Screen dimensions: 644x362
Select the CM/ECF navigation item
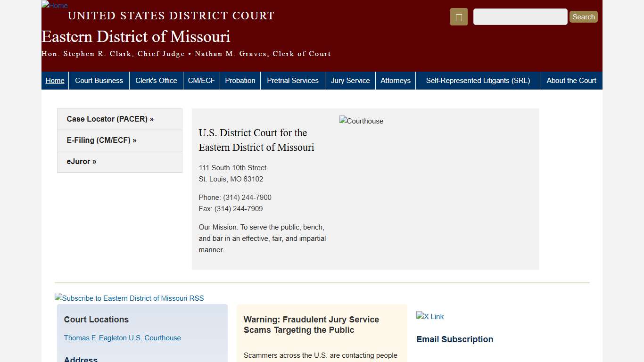click(201, 80)
